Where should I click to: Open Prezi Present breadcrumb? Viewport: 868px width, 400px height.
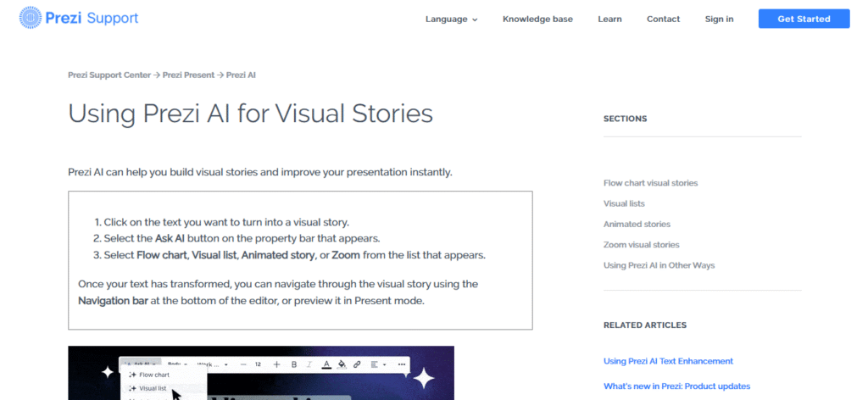pos(188,75)
